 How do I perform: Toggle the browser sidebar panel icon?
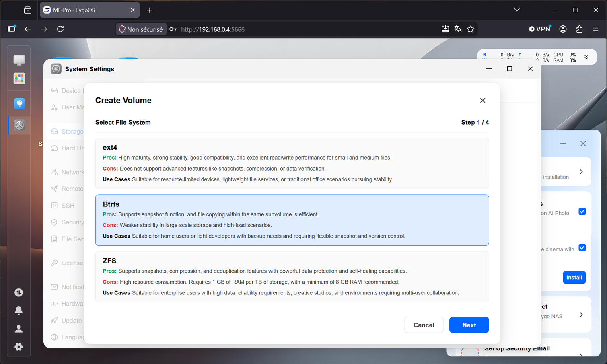click(12, 29)
